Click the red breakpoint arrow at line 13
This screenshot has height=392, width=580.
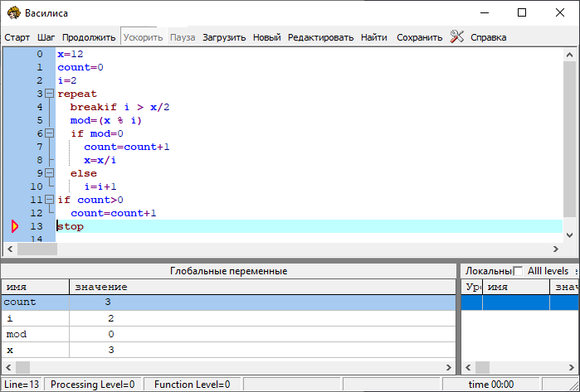click(14, 226)
